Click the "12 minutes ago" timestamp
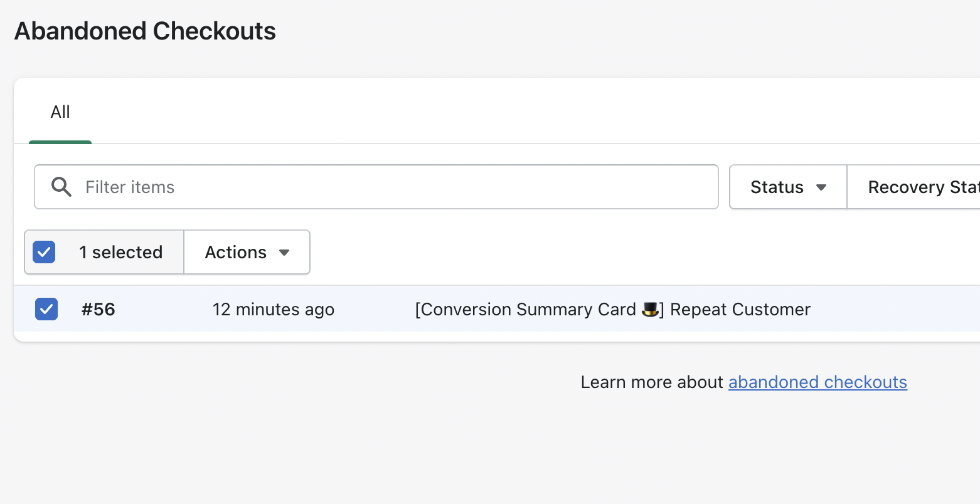Screen dimensions: 980x504 (x=274, y=310)
